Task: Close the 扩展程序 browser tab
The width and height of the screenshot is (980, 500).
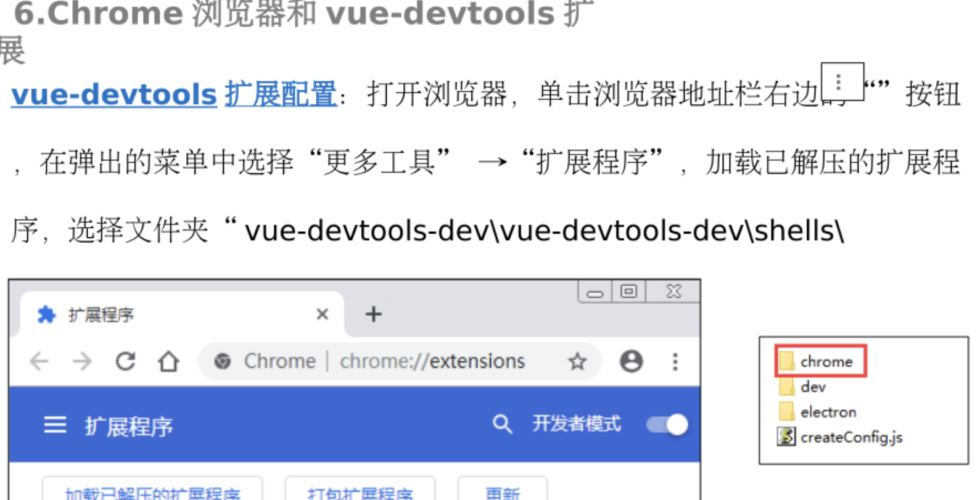Action: click(x=322, y=314)
